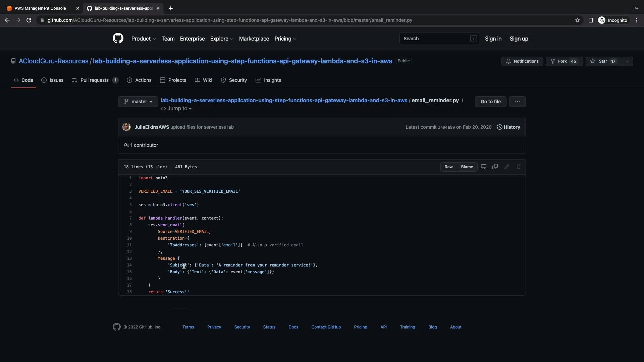Image resolution: width=644 pixels, height=362 pixels.
Task: Click the pencil edit file icon
Action: click(x=506, y=167)
